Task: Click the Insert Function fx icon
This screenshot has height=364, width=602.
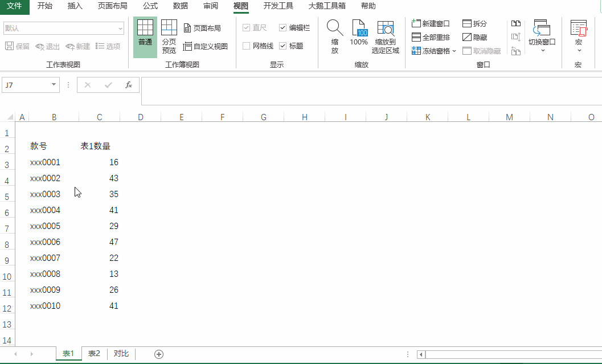Action: [x=129, y=85]
